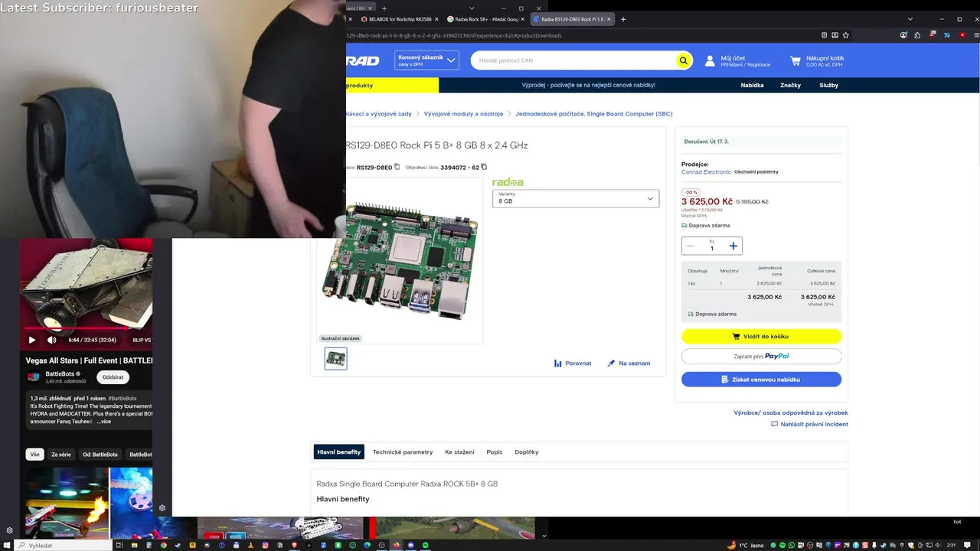Select the Ze série filter chip
The height and width of the screenshot is (551, 980).
point(61,455)
